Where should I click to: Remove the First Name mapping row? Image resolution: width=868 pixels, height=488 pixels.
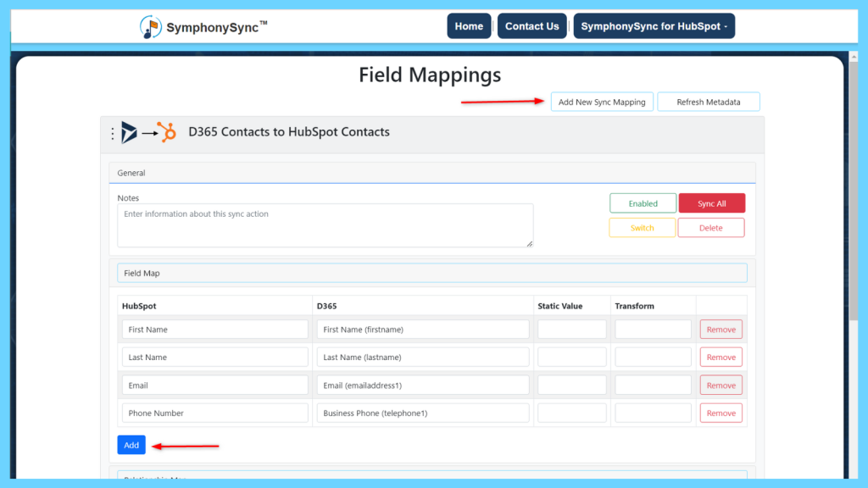point(721,330)
